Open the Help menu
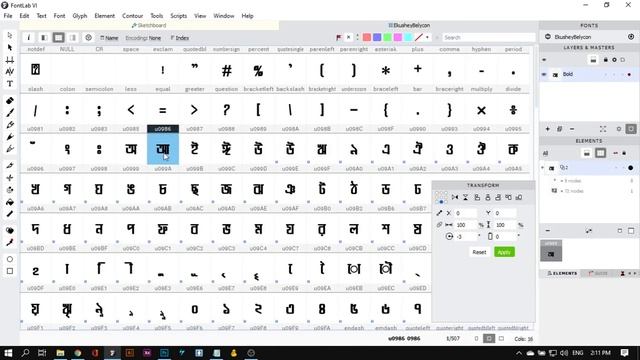The image size is (640, 360). coord(247,16)
